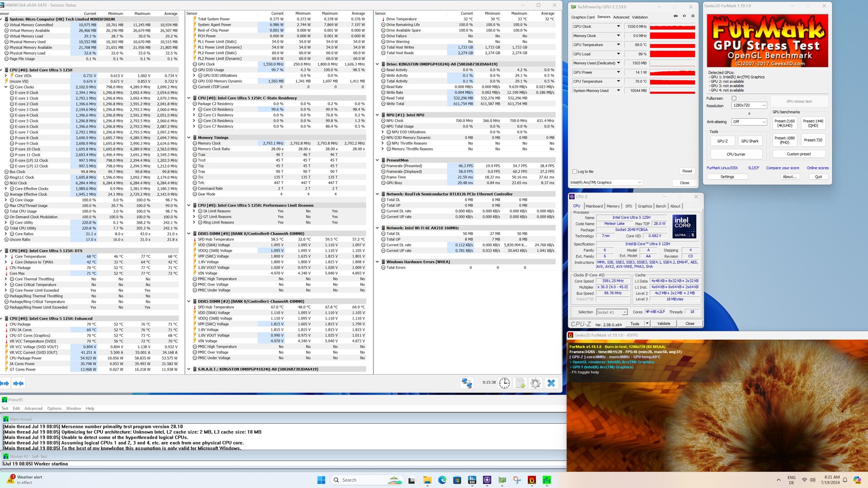Click the CPU burner button in FurMark
The height and width of the screenshot is (488, 868).
pyautogui.click(x=736, y=154)
